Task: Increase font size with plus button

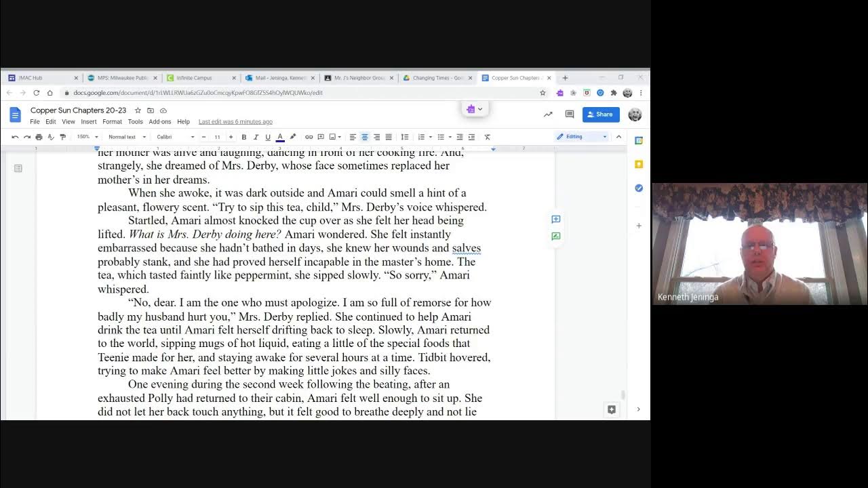Action: [x=231, y=137]
